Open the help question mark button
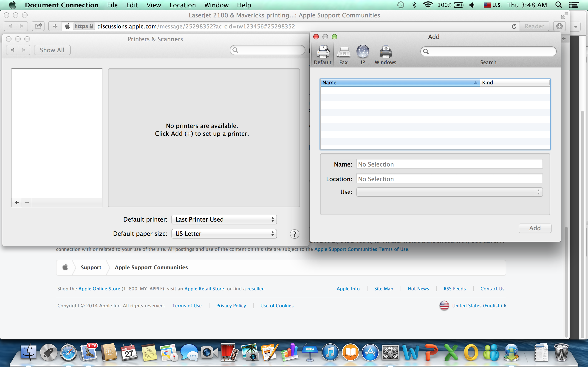 pos(294,234)
